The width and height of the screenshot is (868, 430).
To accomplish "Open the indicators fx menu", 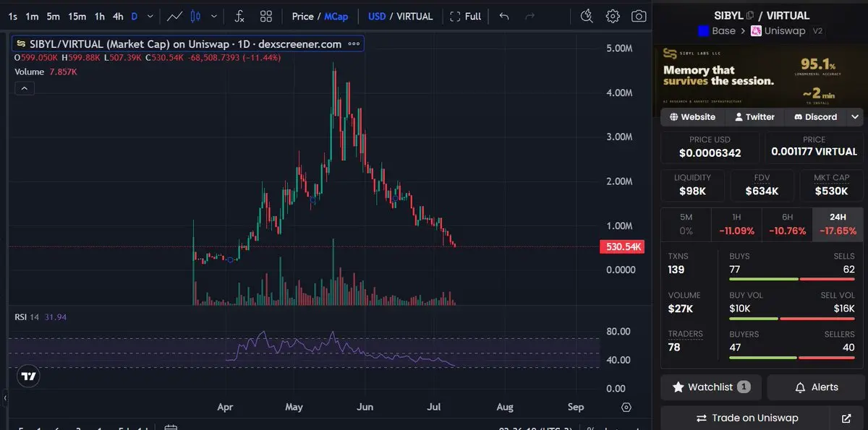I will (x=239, y=16).
